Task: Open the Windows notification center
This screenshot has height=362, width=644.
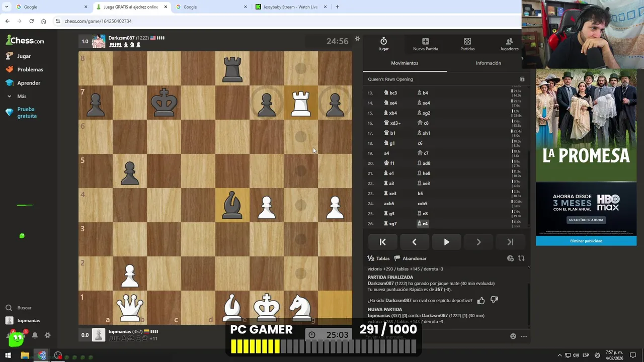Action: [x=633, y=355]
